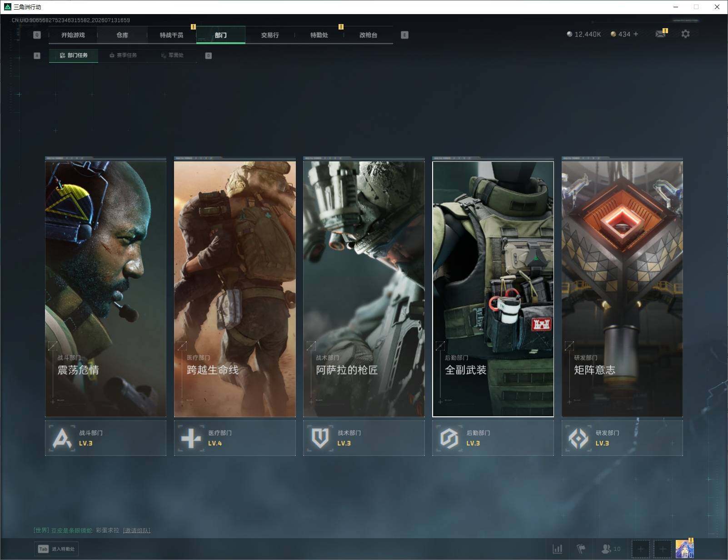Click the small icon above 战术部门 title
Viewport: 728px width, 560px height.
tap(311, 346)
